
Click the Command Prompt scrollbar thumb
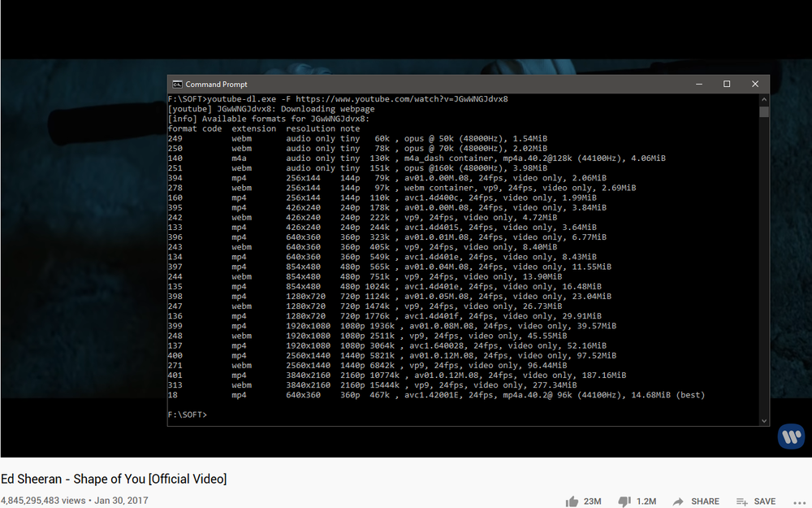(x=763, y=111)
